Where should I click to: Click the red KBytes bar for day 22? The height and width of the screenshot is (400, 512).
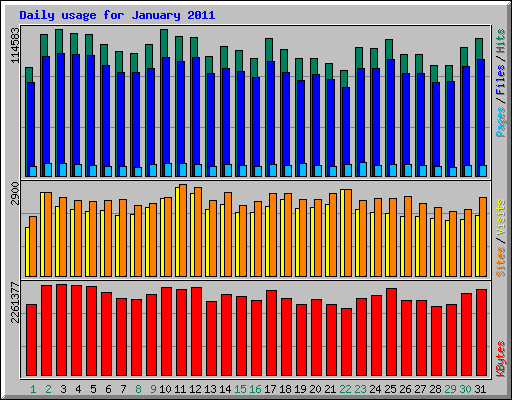coord(346,342)
